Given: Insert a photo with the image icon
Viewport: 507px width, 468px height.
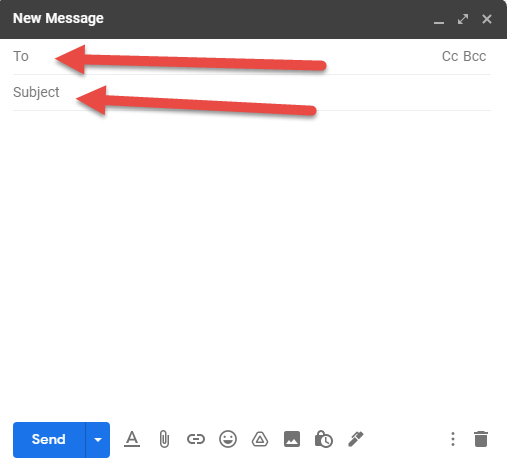Looking at the screenshot, I should [292, 439].
